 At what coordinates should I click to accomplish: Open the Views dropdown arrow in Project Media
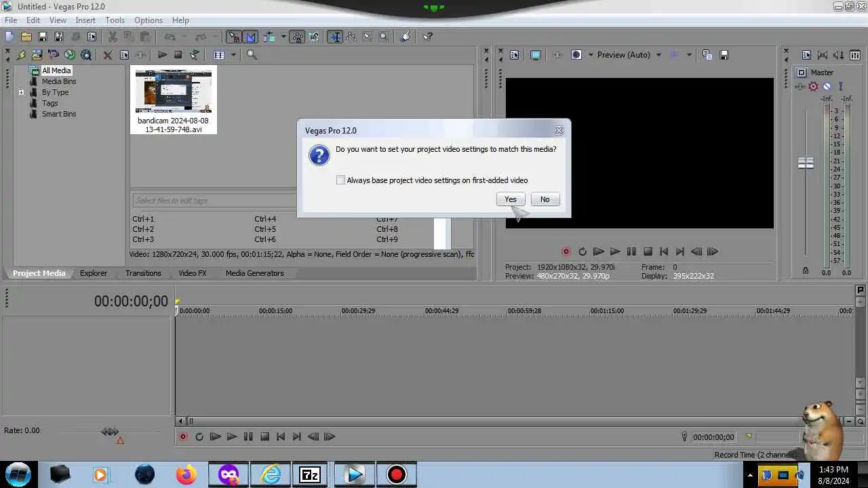coord(233,55)
